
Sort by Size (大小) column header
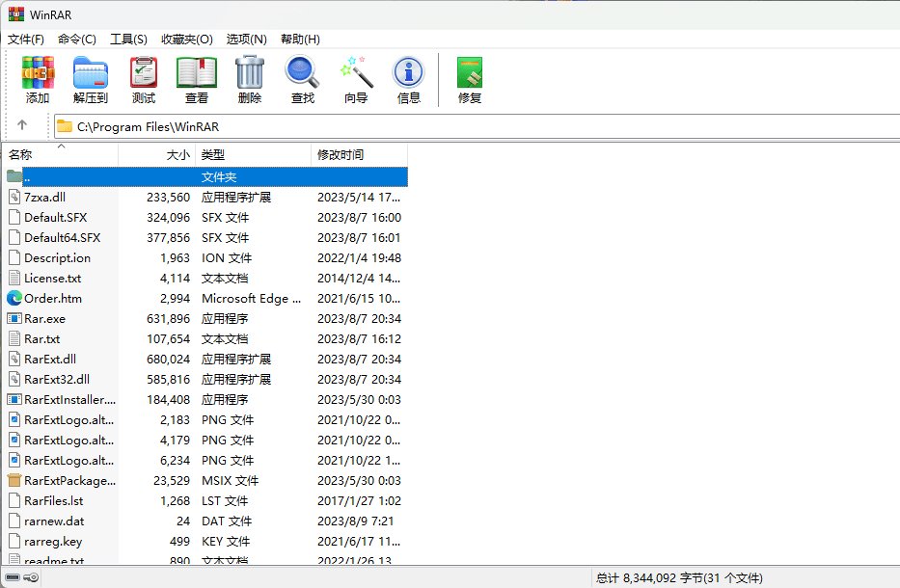(156, 155)
